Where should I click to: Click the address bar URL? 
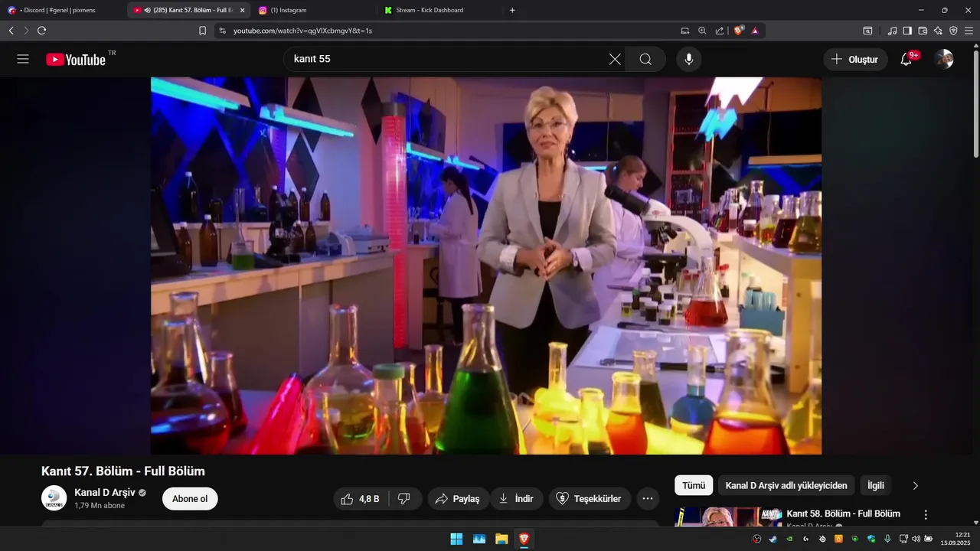[x=302, y=31]
